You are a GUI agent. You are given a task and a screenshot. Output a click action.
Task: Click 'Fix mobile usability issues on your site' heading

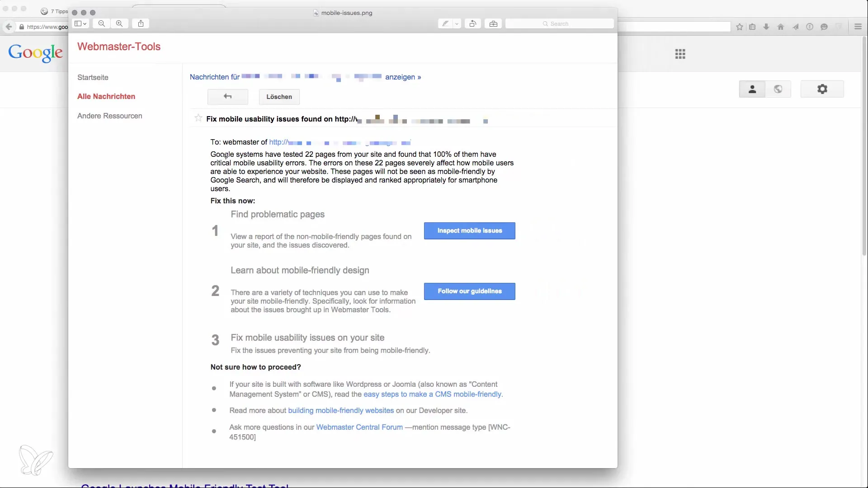[x=307, y=338]
